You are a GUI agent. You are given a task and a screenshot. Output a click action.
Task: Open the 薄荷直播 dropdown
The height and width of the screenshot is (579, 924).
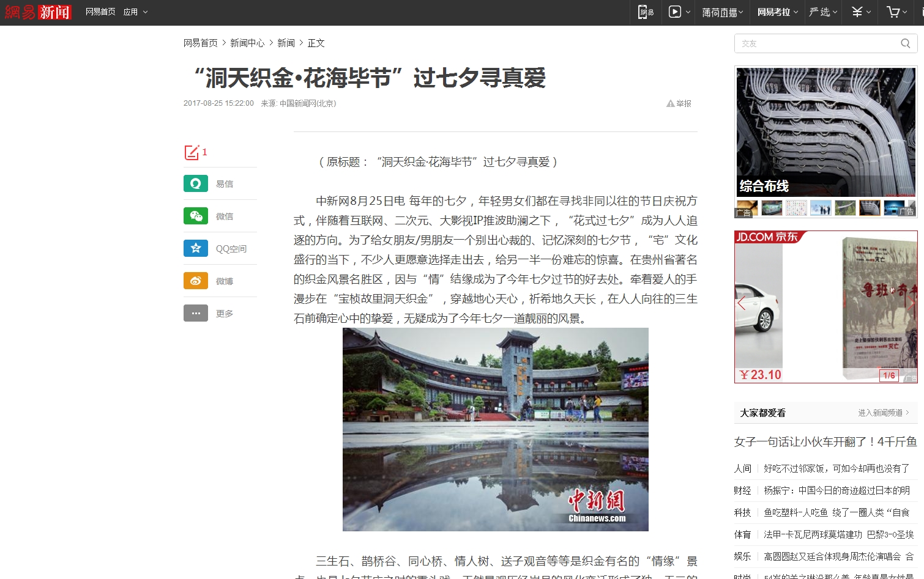click(722, 12)
